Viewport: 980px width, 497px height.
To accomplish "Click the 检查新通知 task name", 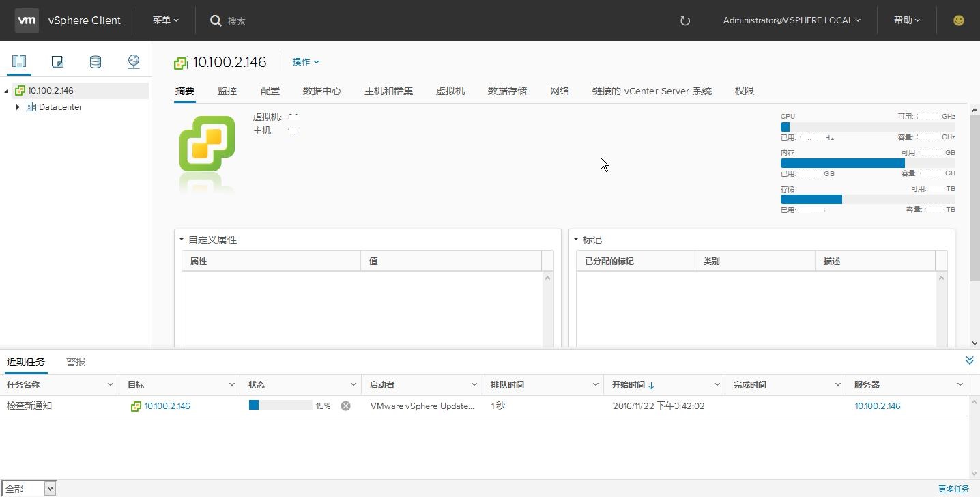I will click(x=29, y=406).
